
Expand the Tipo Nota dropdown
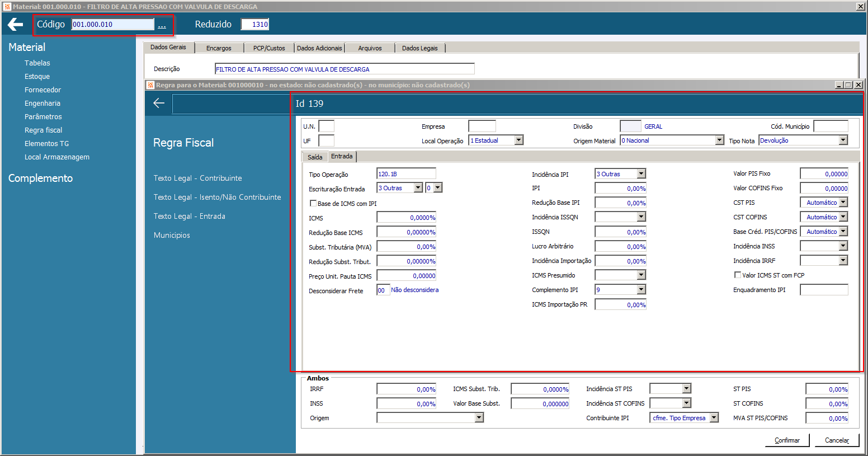pyautogui.click(x=843, y=140)
